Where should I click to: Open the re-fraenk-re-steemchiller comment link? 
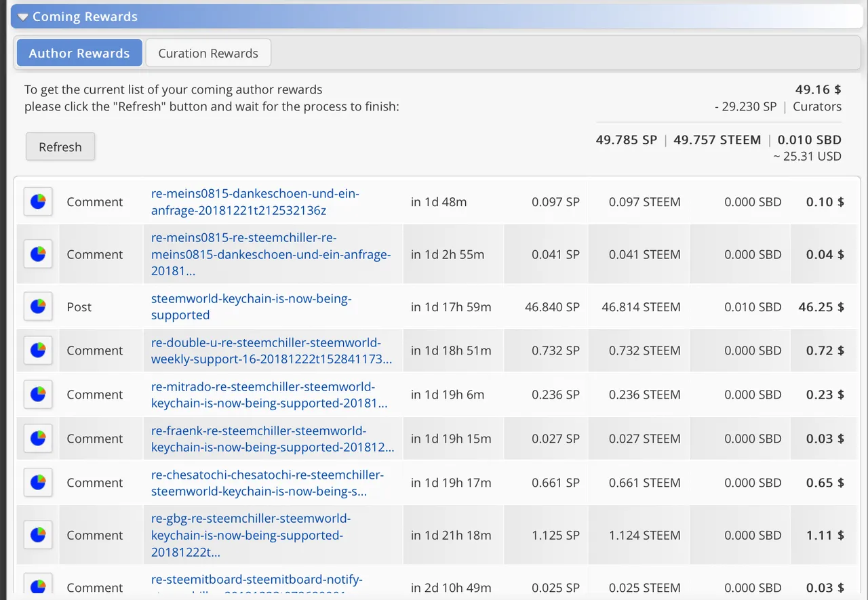pos(272,439)
